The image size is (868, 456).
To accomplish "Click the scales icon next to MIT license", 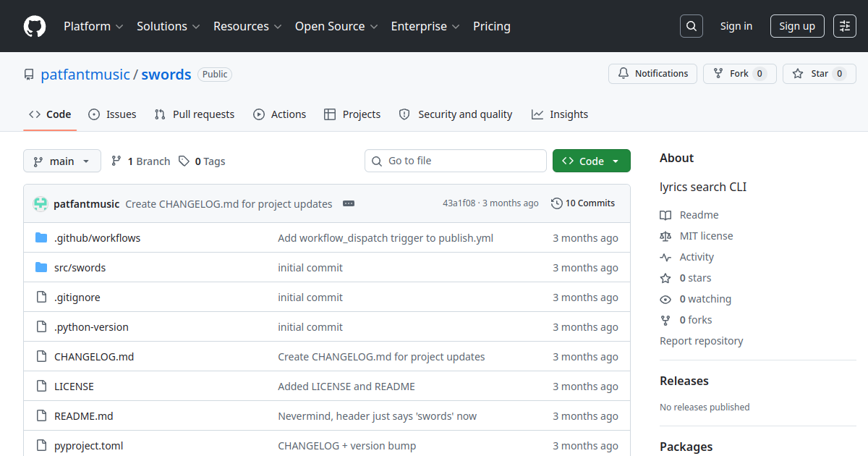I will pos(665,236).
